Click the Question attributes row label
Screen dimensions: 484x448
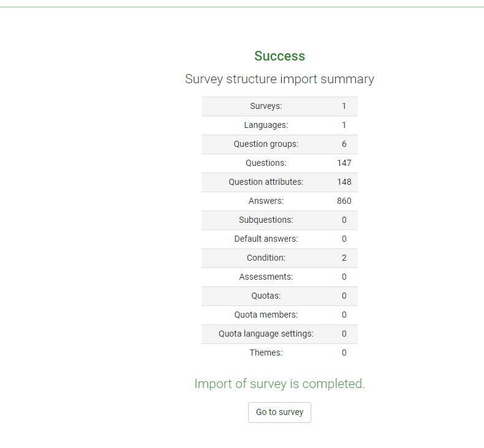pyautogui.click(x=266, y=182)
